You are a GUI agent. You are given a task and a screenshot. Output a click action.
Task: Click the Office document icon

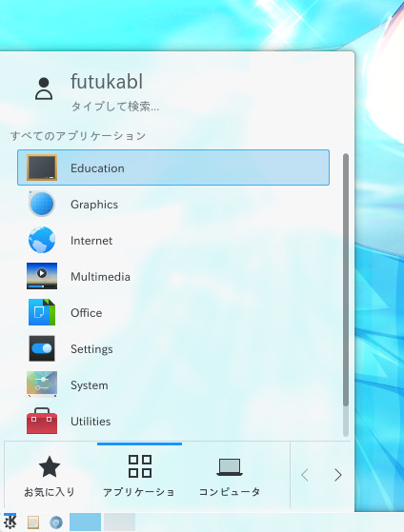click(x=42, y=312)
